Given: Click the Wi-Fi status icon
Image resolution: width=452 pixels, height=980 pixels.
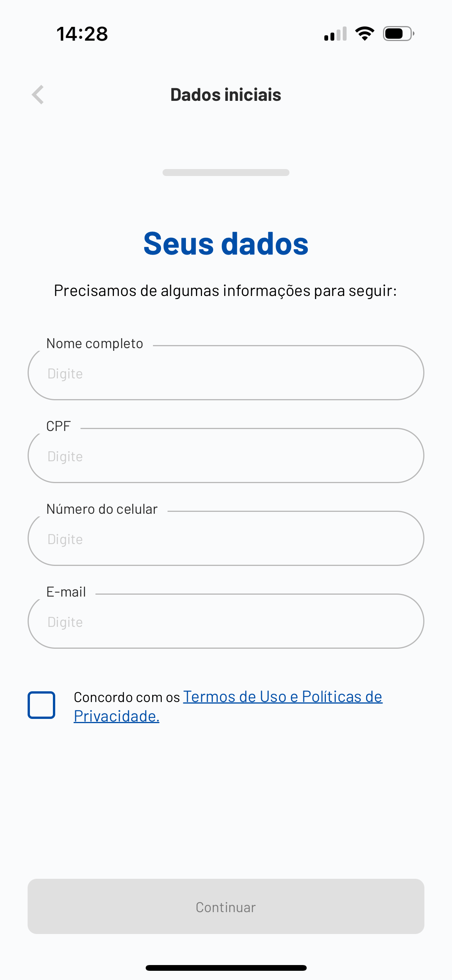Looking at the screenshot, I should click(365, 34).
